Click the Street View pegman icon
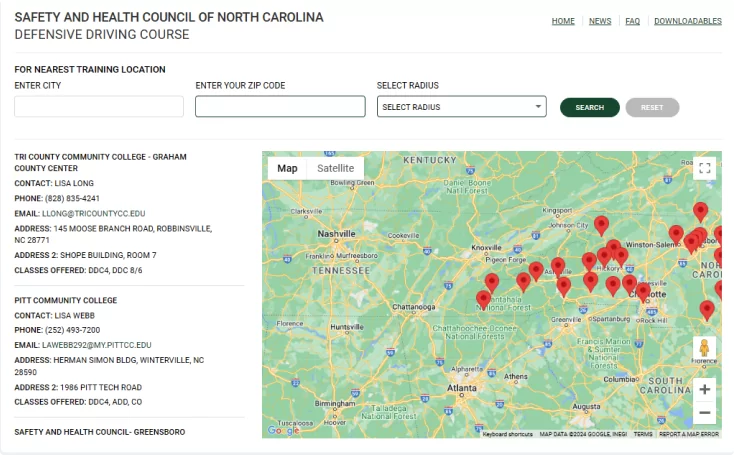Screen dimensions: 734x455 [x=705, y=349]
